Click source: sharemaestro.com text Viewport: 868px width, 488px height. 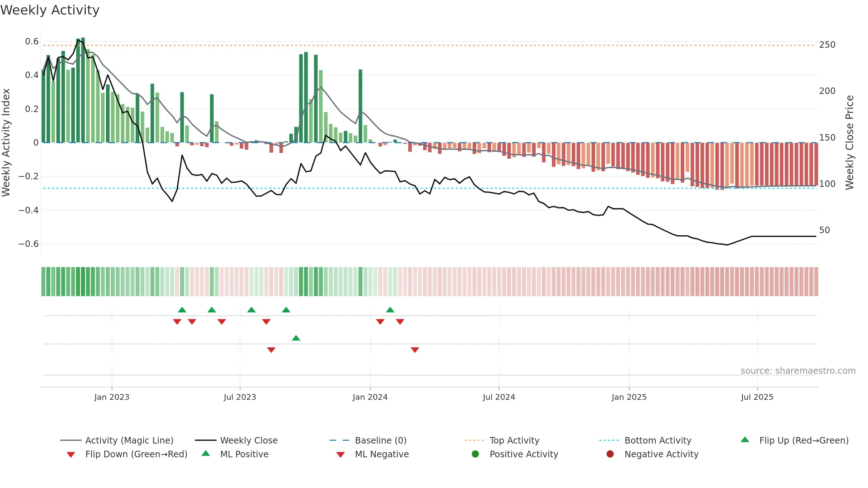click(798, 371)
